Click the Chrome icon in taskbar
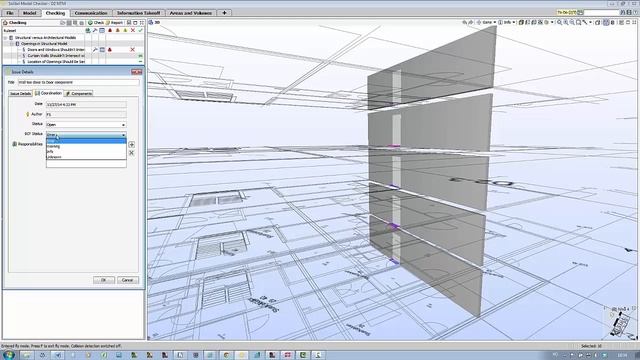This screenshot has width=640, height=360. [x=227, y=355]
